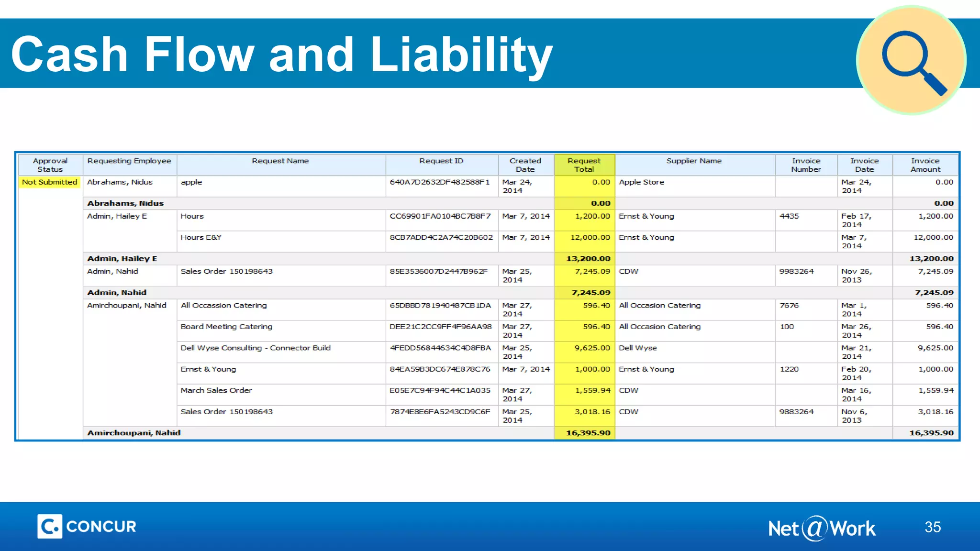Click the Nov 26, 2013 invoice date
This screenshot has height=551, width=980.
tap(857, 275)
